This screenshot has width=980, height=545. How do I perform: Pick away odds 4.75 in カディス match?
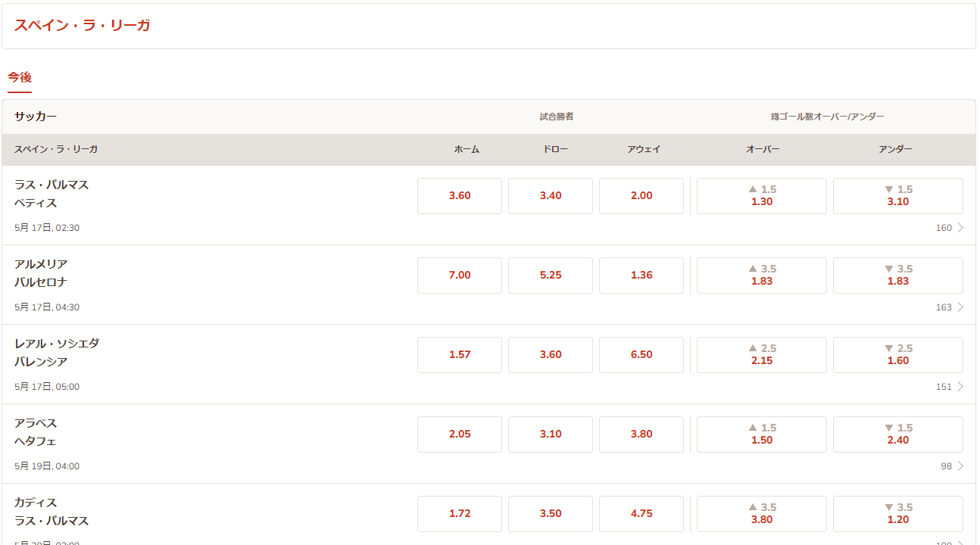coord(641,514)
